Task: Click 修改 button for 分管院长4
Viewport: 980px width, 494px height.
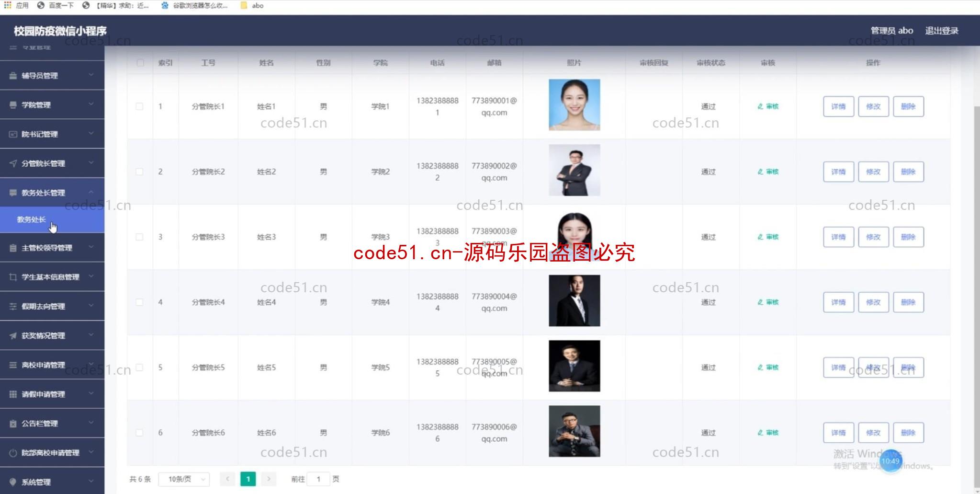Action: [873, 302]
